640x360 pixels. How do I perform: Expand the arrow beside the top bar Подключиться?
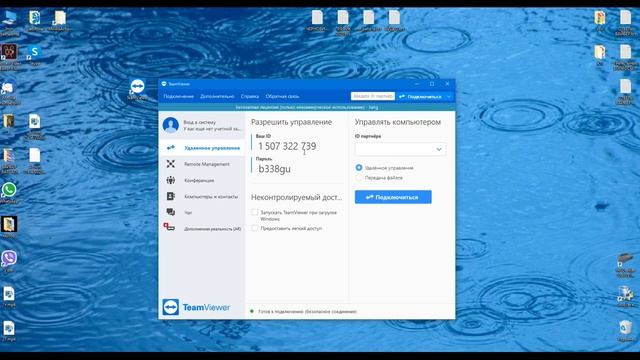click(449, 96)
